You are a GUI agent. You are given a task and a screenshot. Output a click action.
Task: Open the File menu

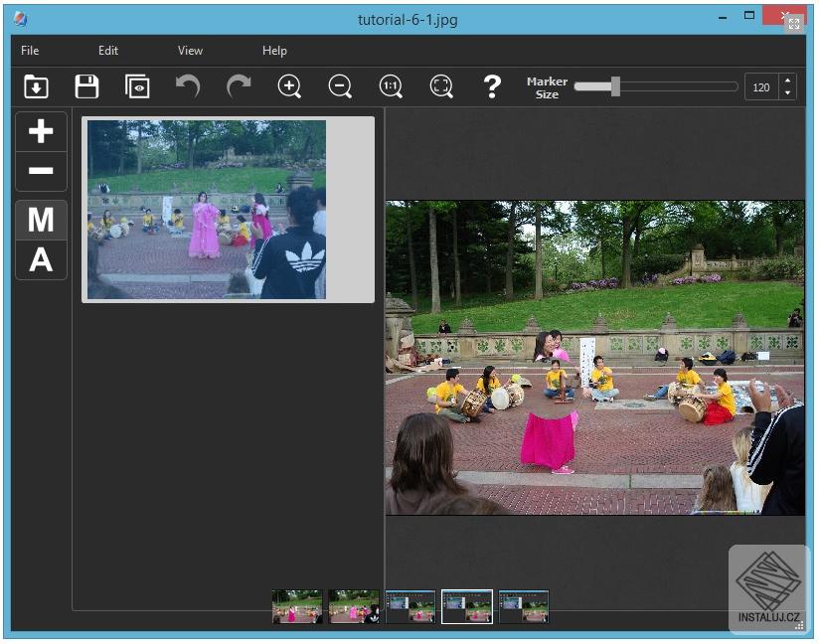click(x=29, y=51)
